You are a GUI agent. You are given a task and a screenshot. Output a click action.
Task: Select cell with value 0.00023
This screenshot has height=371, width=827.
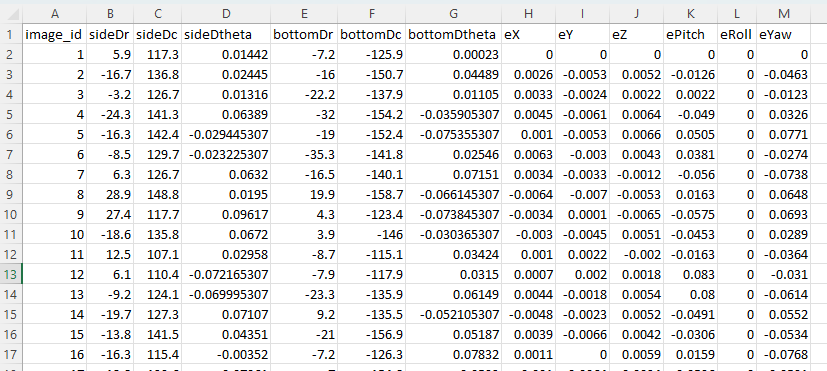[x=453, y=55]
